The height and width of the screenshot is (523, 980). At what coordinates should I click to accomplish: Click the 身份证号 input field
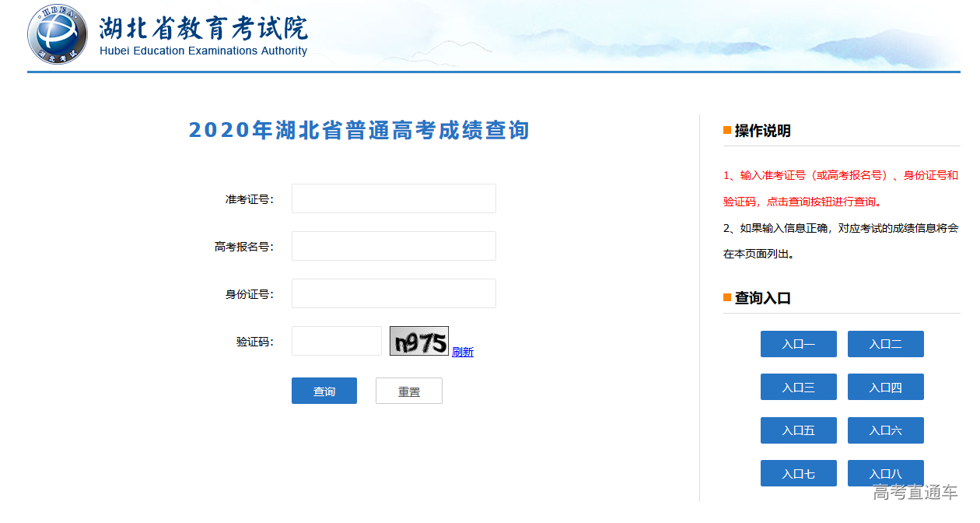coord(393,293)
